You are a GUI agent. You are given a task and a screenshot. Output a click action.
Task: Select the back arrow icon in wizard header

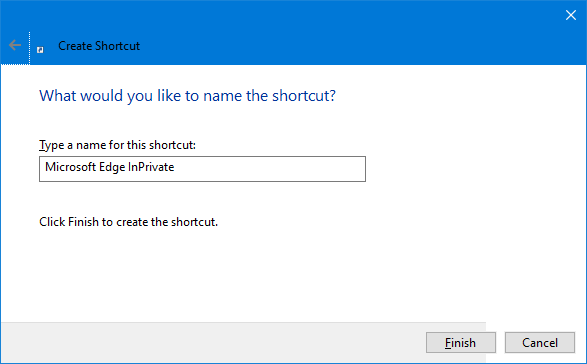click(x=15, y=45)
